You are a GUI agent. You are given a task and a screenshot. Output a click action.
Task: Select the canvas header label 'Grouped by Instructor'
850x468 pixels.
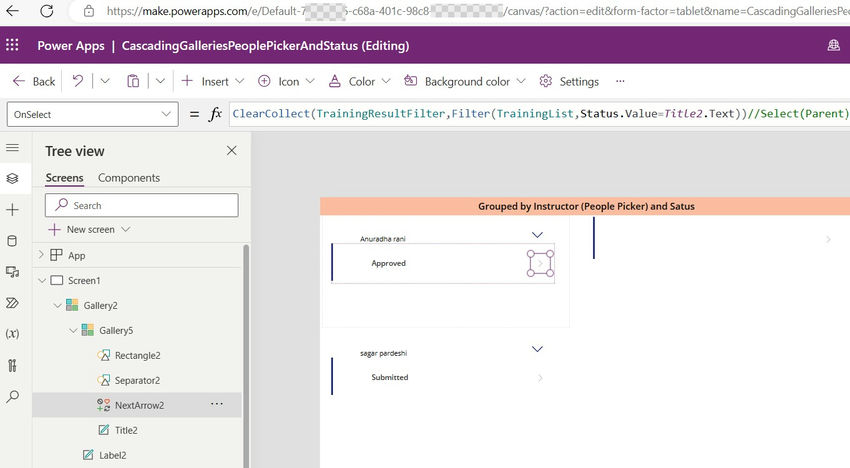coord(586,206)
